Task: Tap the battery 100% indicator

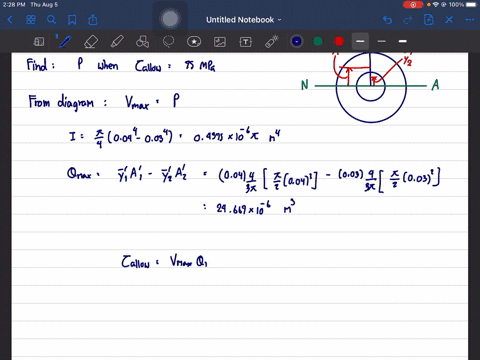Action: click(x=463, y=5)
